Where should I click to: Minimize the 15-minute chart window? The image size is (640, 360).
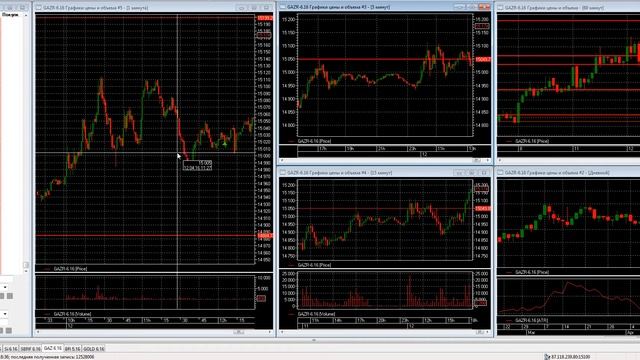point(459,173)
